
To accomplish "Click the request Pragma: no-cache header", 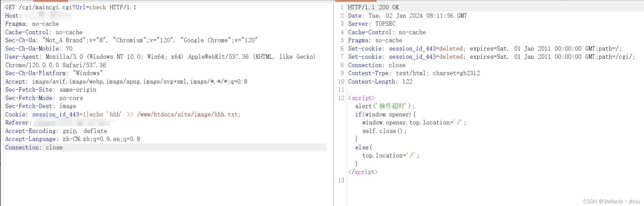I will pyautogui.click(x=32, y=24).
